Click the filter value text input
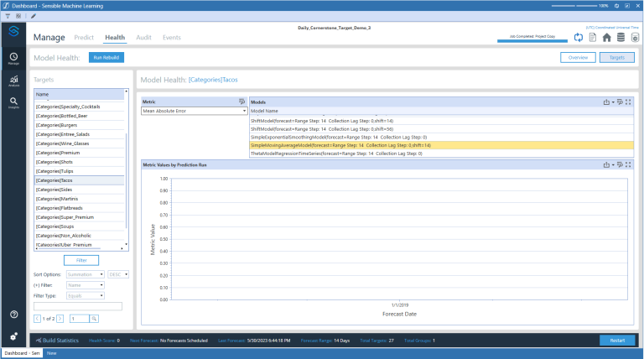 (78, 306)
